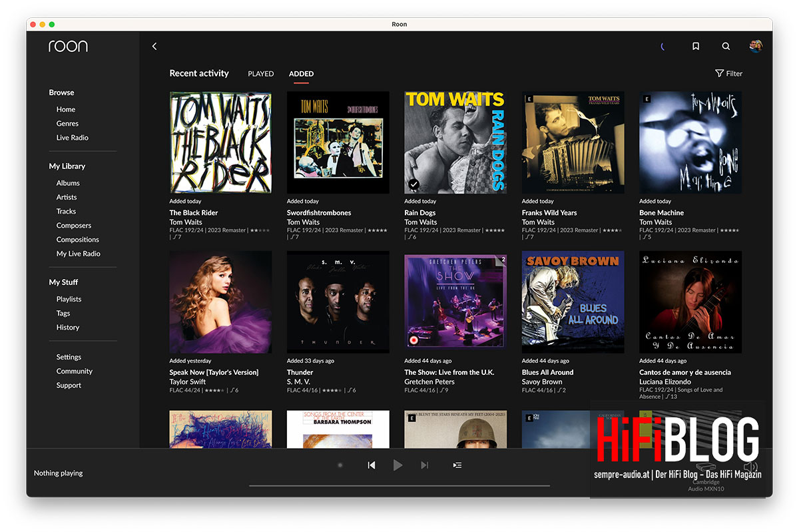Image resolution: width=799 pixels, height=532 pixels.
Task: Open the Barbara Thompson album cover
Action: 338,429
